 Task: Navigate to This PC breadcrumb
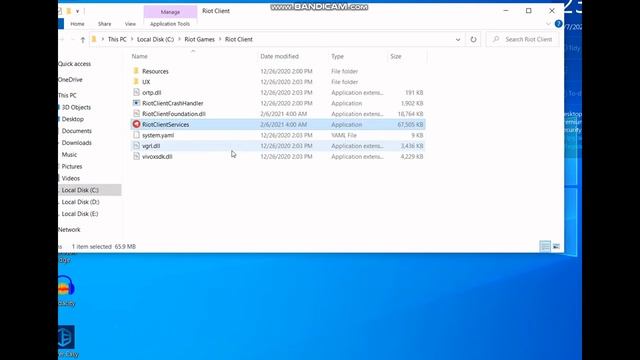(117, 39)
